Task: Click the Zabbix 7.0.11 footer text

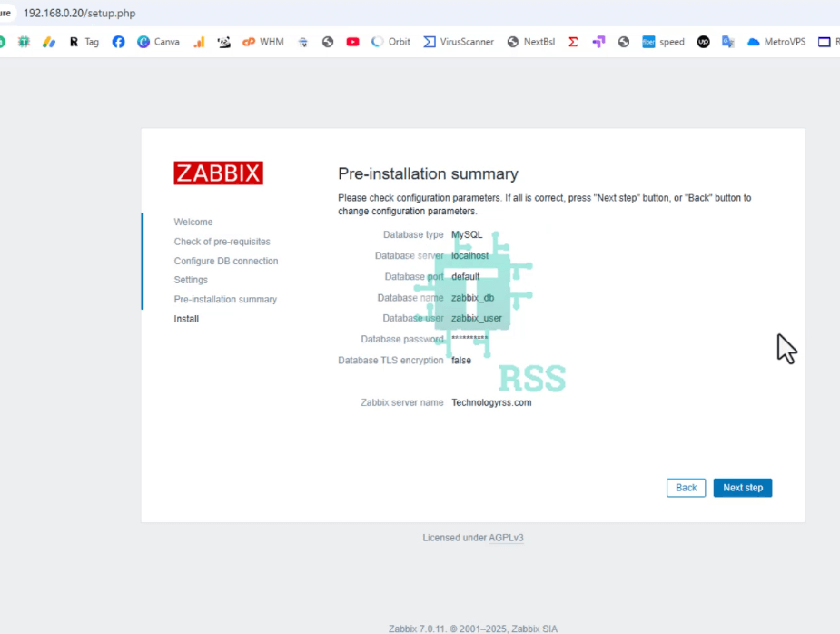Action: pos(473,629)
